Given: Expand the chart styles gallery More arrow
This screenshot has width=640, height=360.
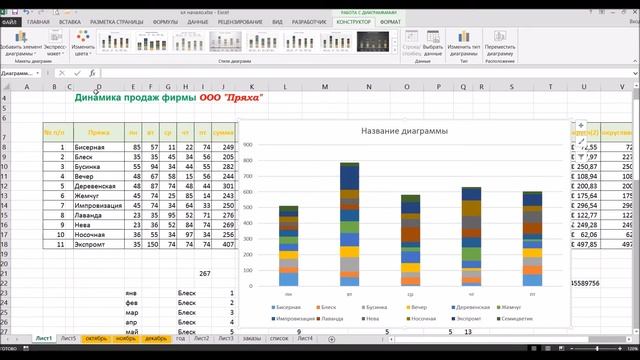Looking at the screenshot, I should (x=395, y=50).
